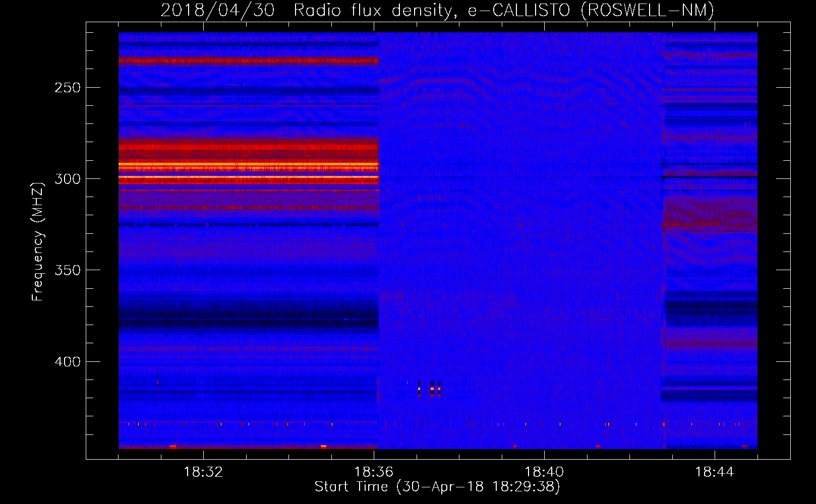Click the 300 frequency tick label
This screenshot has height=504, width=816.
tap(68, 179)
